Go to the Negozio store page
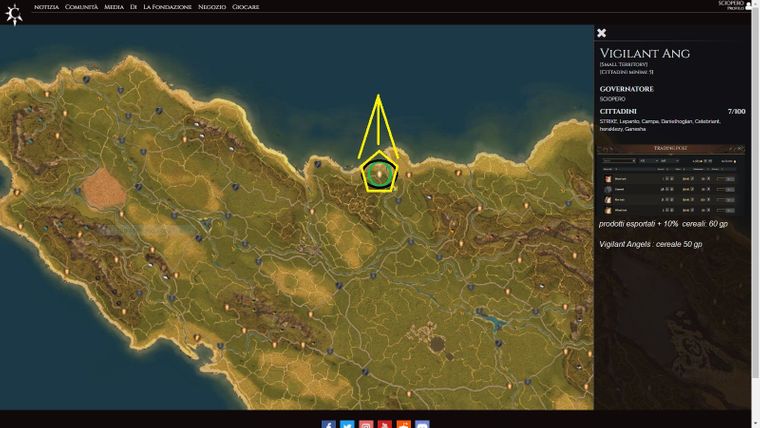The height and width of the screenshot is (428, 760). coord(212,7)
